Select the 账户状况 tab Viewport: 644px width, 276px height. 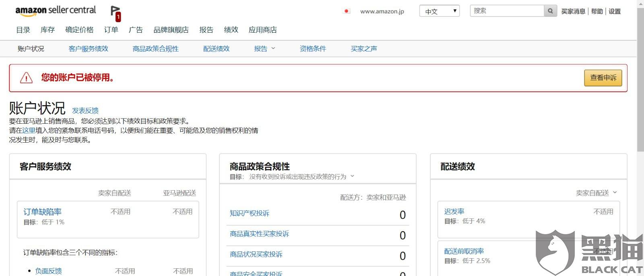(x=31, y=49)
